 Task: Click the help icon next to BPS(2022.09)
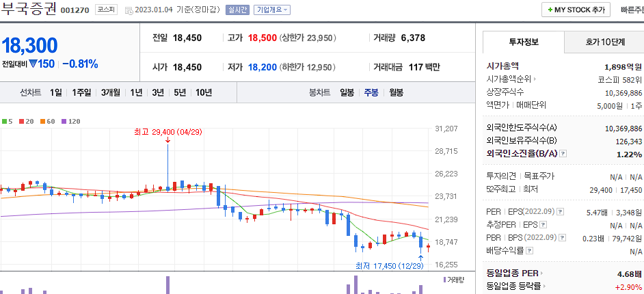tap(562, 238)
